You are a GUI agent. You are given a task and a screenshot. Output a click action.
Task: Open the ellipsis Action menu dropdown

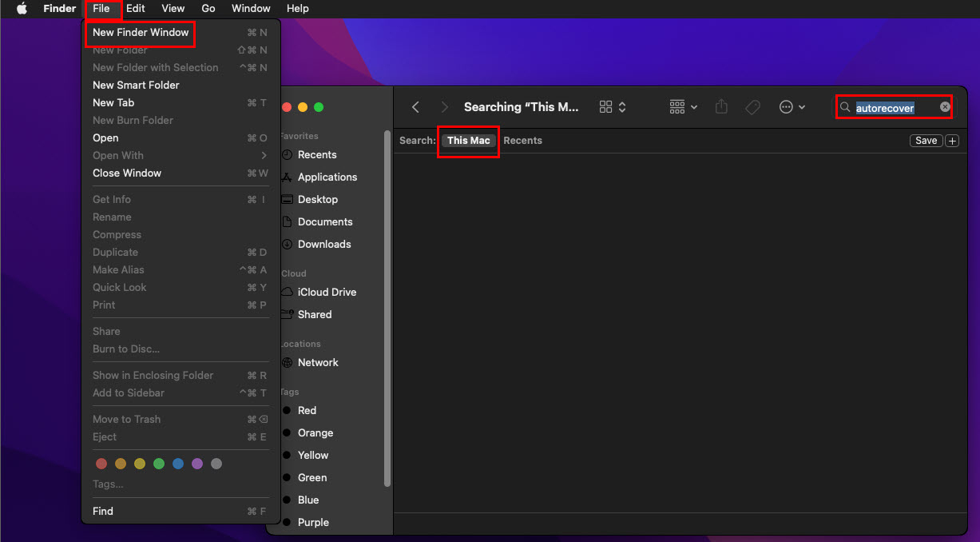tap(792, 107)
